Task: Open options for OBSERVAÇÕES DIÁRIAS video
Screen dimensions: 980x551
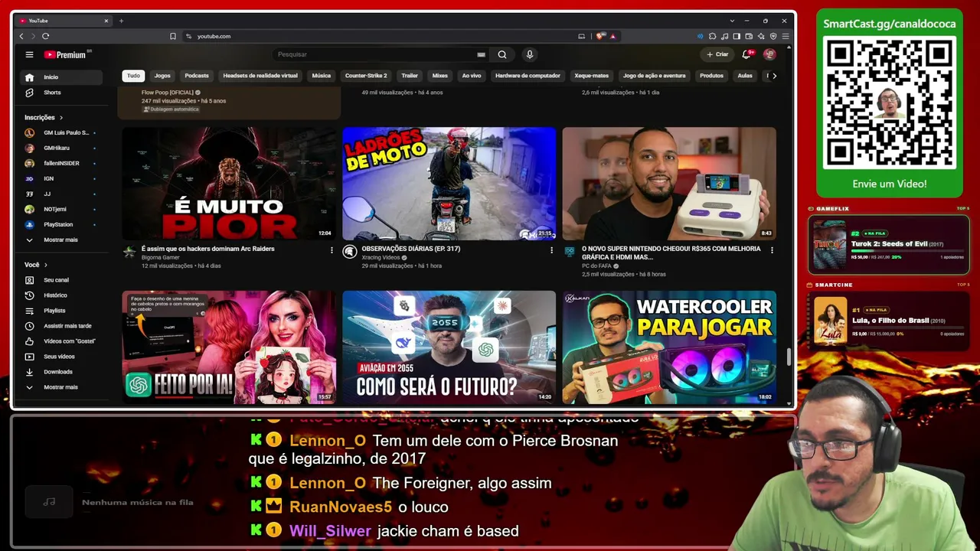Action: (x=551, y=250)
